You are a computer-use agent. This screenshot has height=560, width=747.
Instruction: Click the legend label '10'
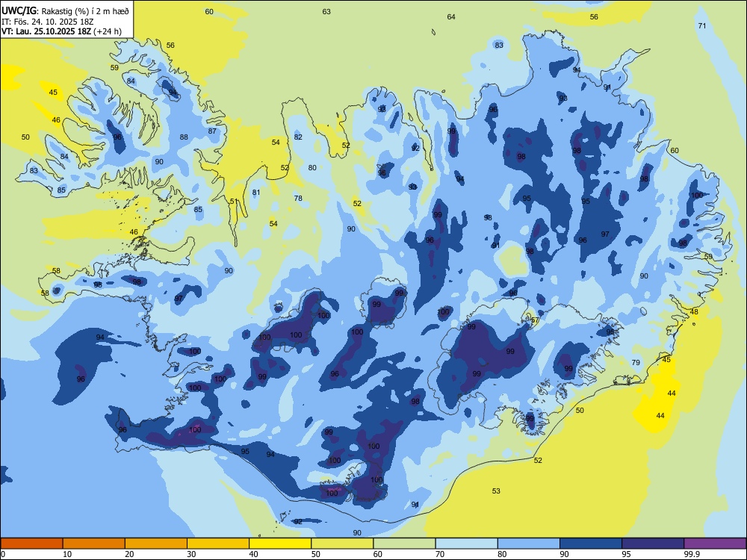(x=68, y=554)
